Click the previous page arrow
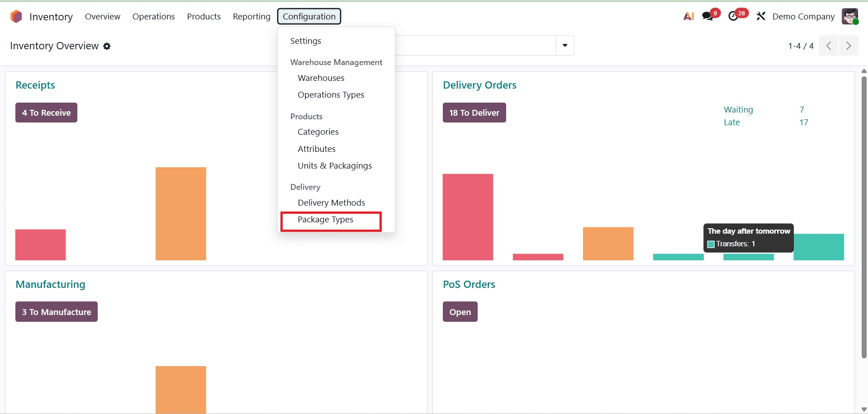The image size is (868, 414). click(828, 46)
